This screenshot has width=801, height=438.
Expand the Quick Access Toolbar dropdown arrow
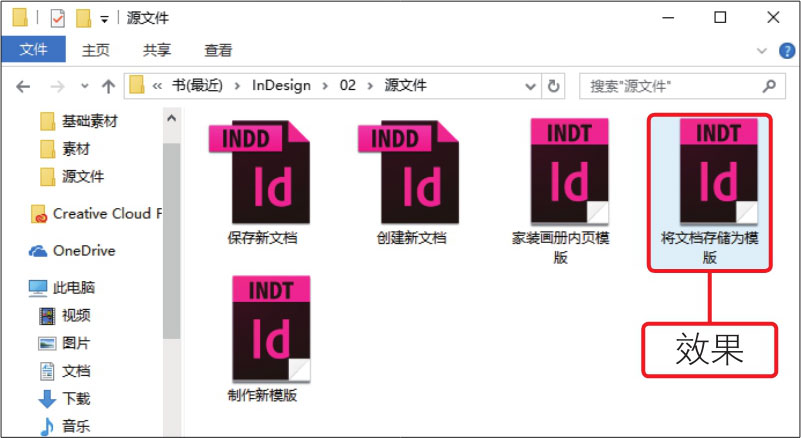click(x=104, y=19)
